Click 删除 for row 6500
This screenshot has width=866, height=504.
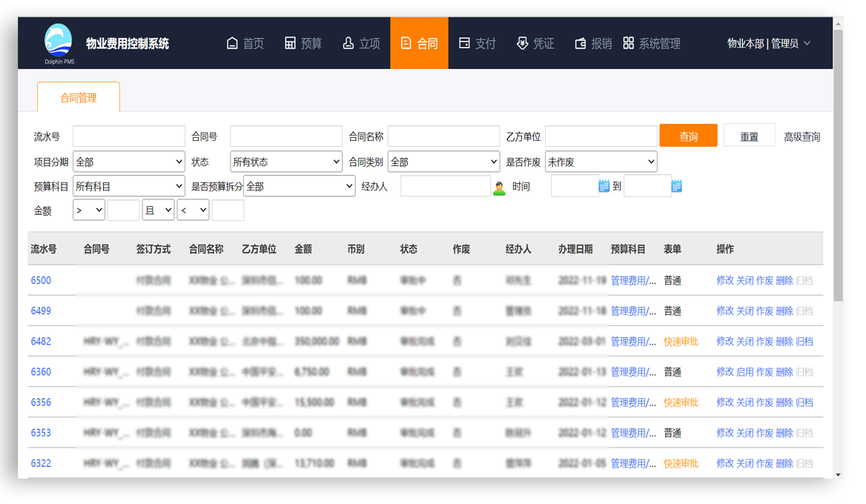coord(784,280)
